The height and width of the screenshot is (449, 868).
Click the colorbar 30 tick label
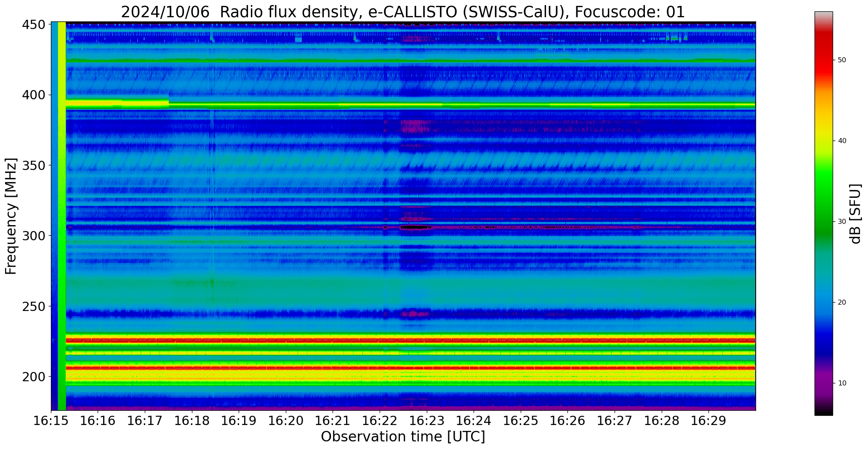(842, 222)
